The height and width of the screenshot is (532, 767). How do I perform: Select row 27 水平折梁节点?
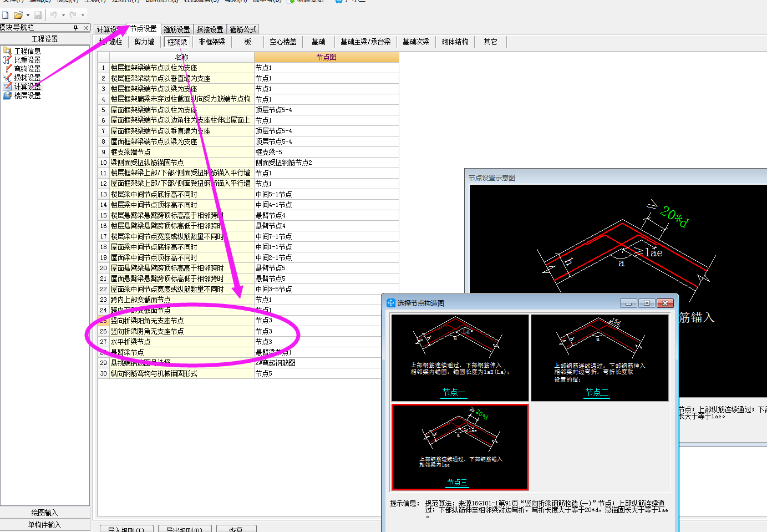(181, 342)
